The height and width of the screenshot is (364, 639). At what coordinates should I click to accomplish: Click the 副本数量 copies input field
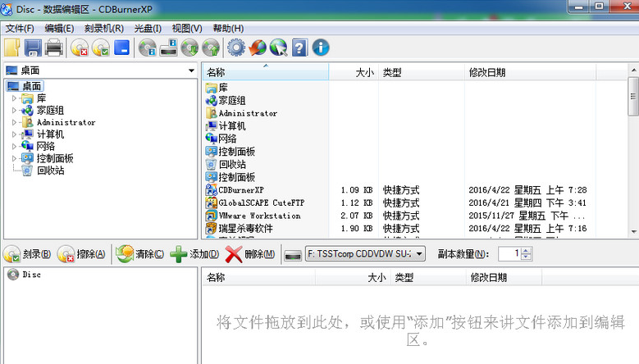[510, 253]
